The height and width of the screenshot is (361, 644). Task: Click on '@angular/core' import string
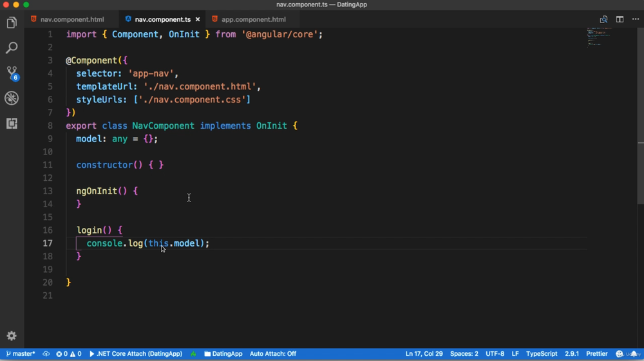[x=279, y=35]
